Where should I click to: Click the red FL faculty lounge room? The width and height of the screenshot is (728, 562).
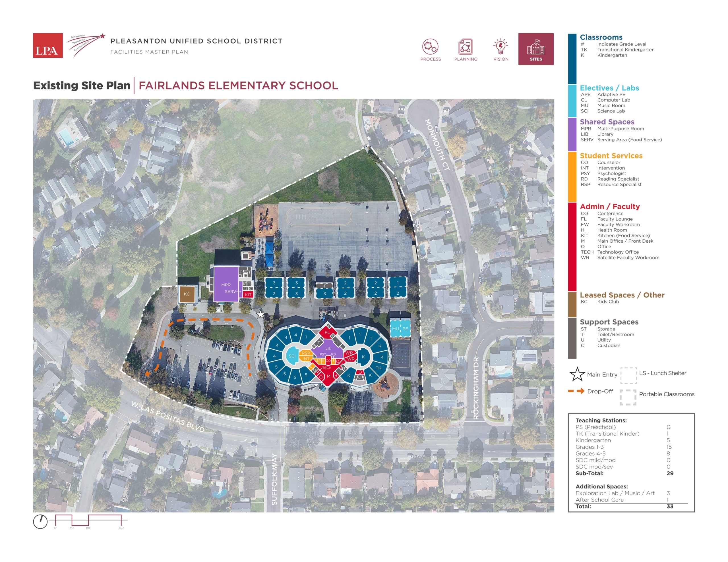pyautogui.click(x=327, y=332)
